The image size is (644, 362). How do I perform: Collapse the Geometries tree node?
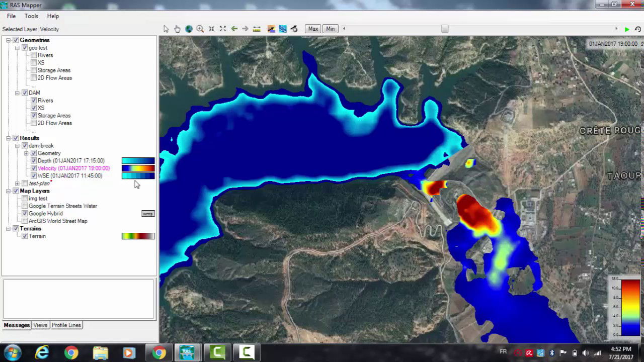(8, 40)
